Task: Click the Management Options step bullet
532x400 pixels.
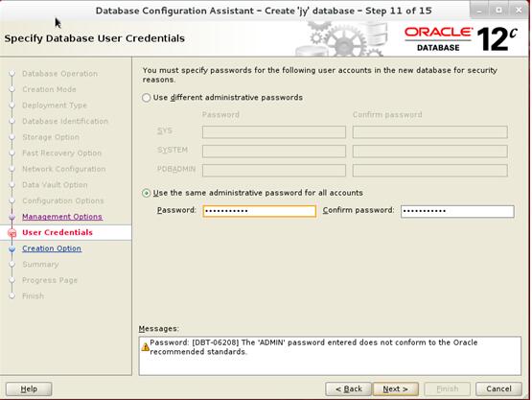Action: click(x=12, y=217)
